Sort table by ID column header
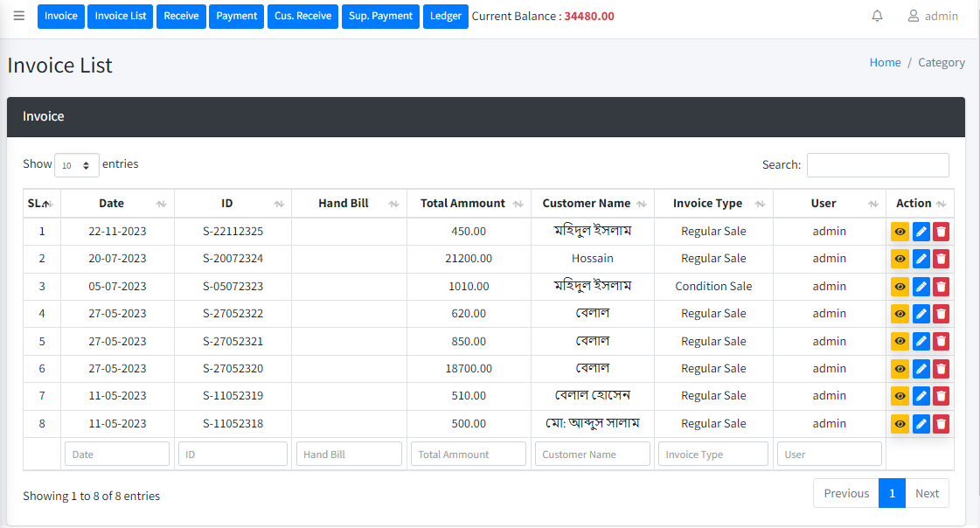The image size is (980, 528). click(233, 203)
